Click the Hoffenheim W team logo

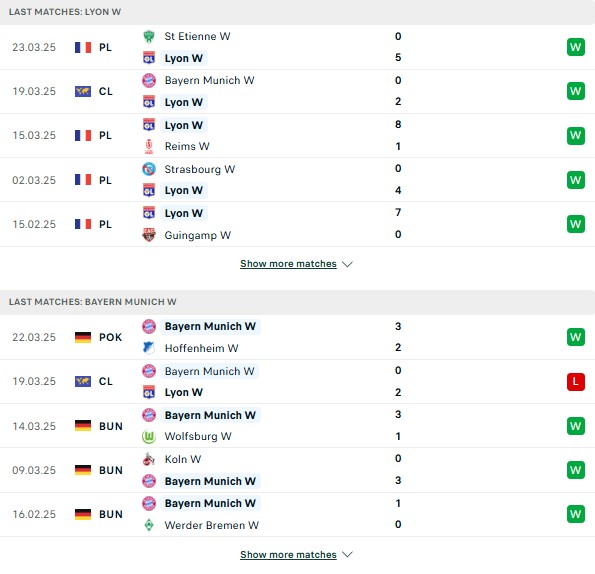pyautogui.click(x=149, y=348)
